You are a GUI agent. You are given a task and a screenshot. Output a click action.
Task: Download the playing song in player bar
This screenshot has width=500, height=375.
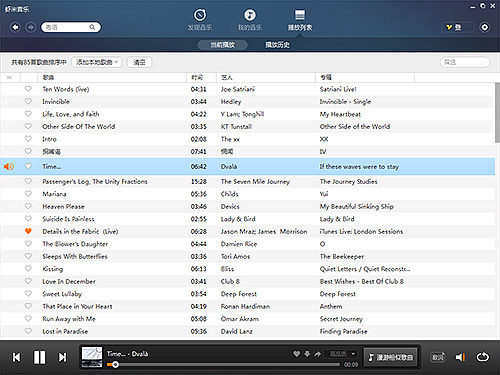point(307,354)
